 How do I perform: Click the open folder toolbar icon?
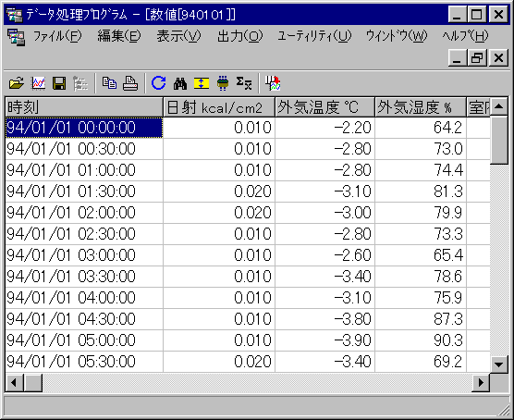(x=17, y=83)
